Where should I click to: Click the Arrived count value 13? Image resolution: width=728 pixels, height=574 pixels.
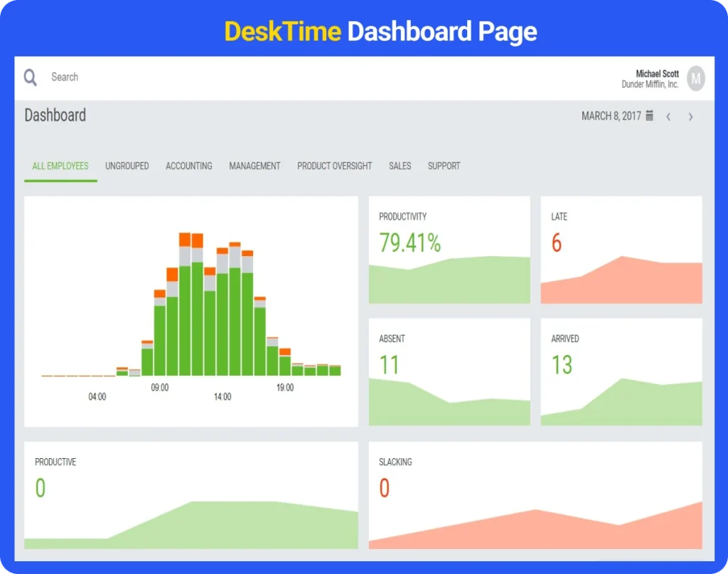click(562, 365)
